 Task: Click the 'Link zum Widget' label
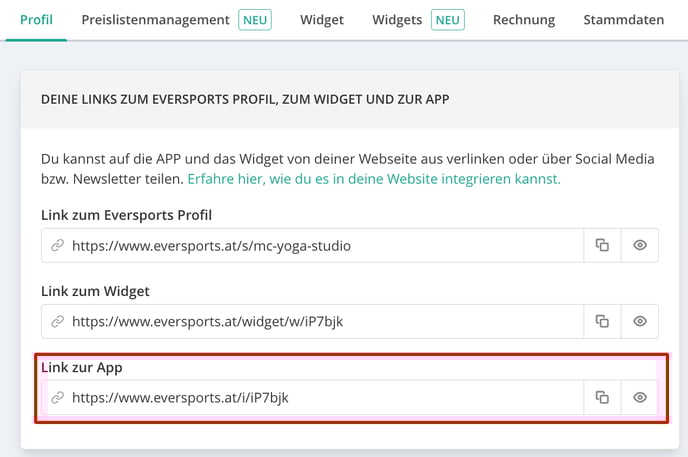tap(95, 291)
